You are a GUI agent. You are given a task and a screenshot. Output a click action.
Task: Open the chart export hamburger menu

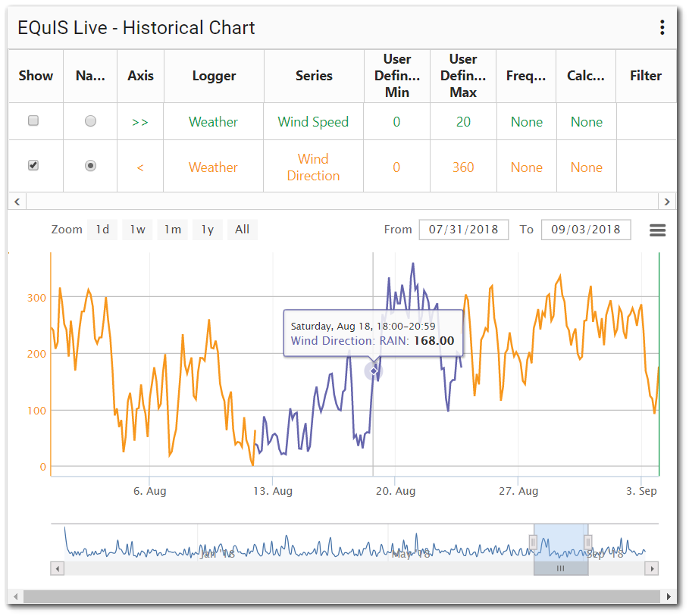pos(657,230)
